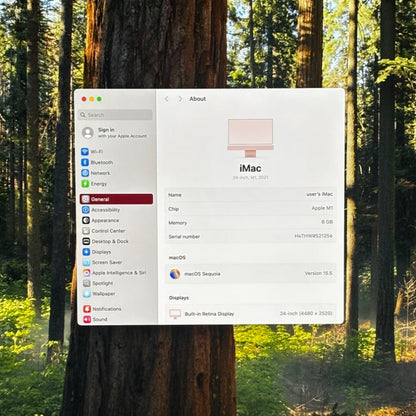Open the Wallpaper sidebar item
The image size is (416, 416).
point(99,294)
